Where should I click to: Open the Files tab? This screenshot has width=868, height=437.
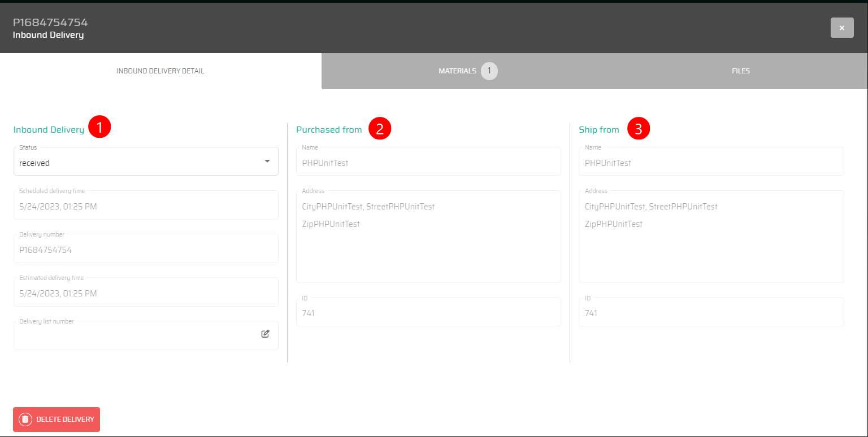[x=740, y=71]
